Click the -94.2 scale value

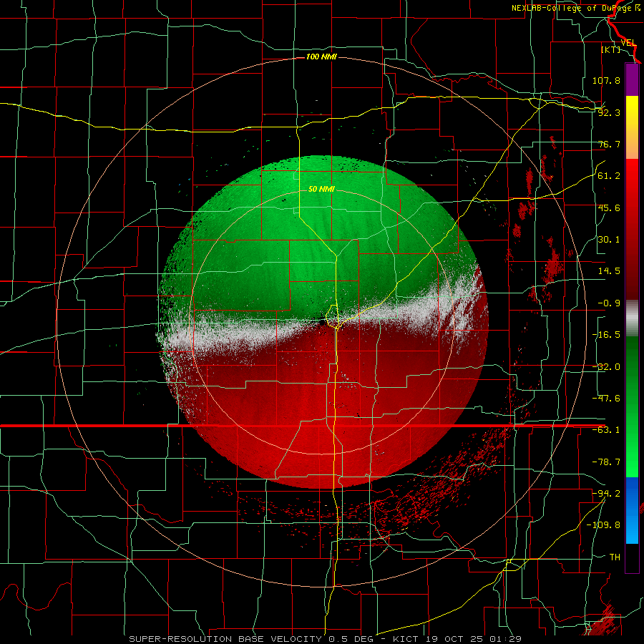pyautogui.click(x=606, y=493)
